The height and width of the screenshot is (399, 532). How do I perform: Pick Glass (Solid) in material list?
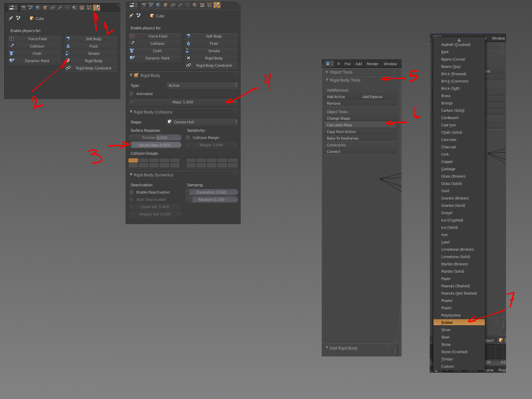pos(459,184)
